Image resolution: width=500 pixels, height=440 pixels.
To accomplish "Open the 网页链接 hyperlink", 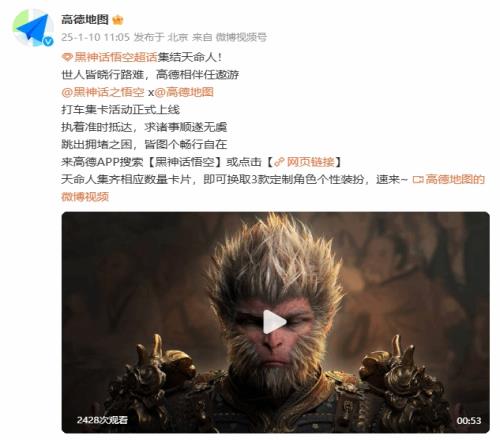I will click(310, 162).
